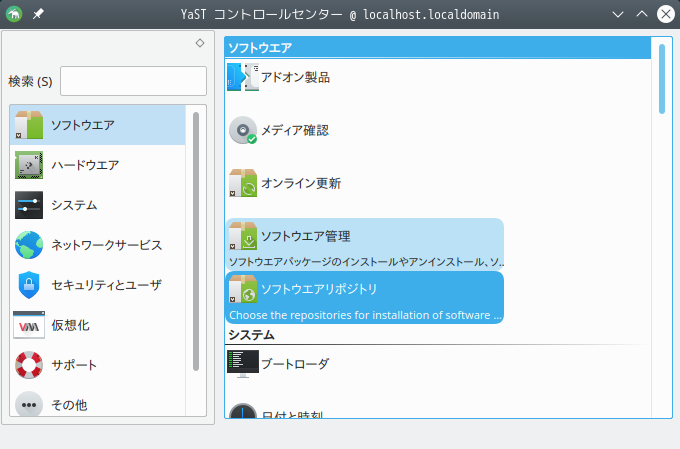Click the ソフトウエアパッケージ description text
The height and width of the screenshot is (449, 680).
tap(366, 262)
